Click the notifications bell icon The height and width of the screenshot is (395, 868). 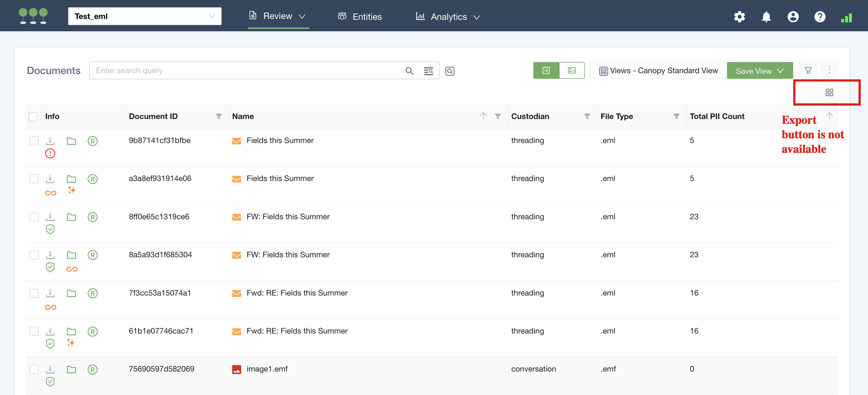point(766,16)
